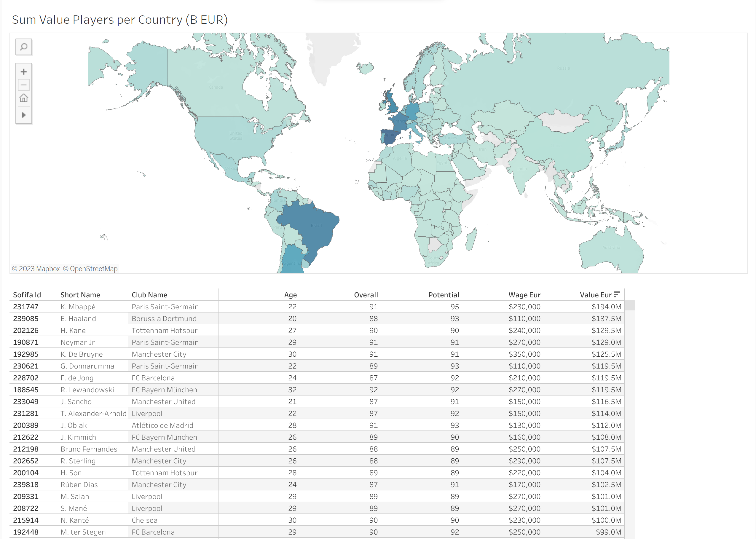Screen dimensions: 756x539
Task: Zoom in with the map plus button
Action: click(x=23, y=72)
